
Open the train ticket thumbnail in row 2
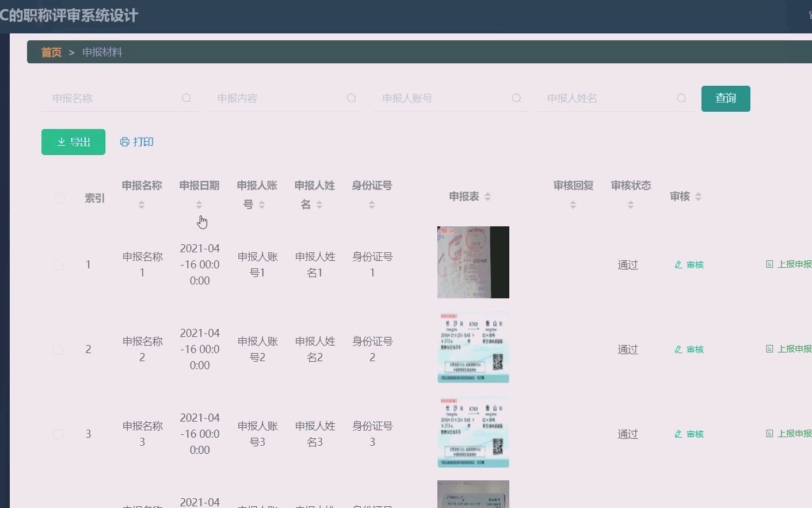click(x=473, y=347)
